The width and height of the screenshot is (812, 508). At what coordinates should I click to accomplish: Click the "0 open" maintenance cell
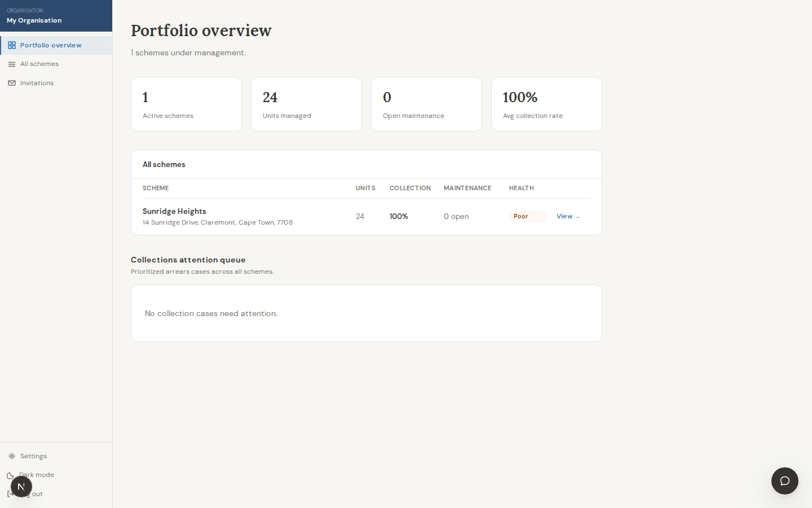coord(456,216)
